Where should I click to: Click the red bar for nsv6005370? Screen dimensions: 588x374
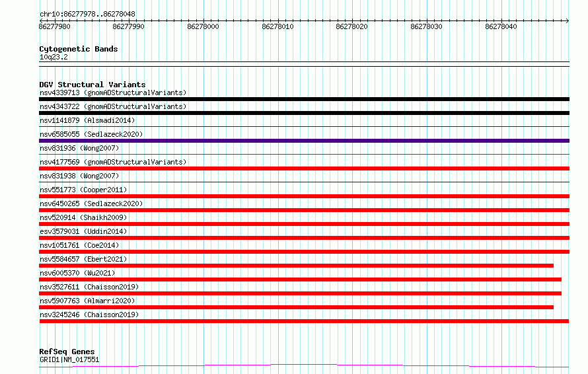tap(301, 280)
